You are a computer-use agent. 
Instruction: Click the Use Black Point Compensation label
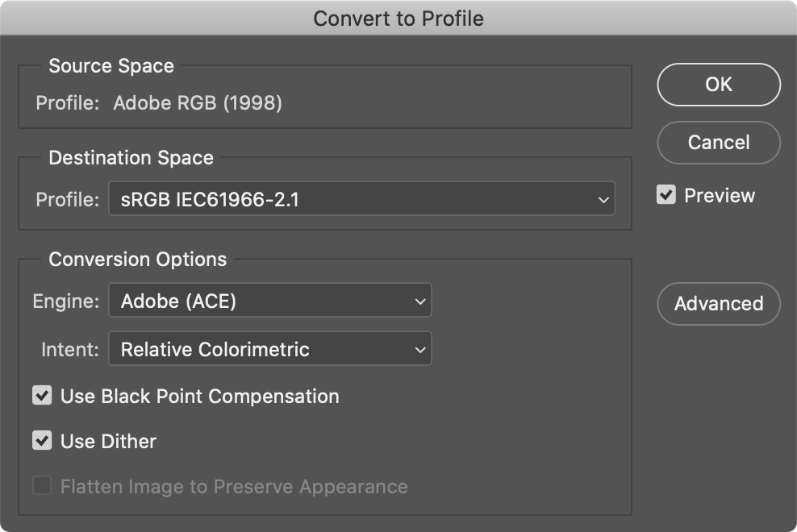[199, 397]
